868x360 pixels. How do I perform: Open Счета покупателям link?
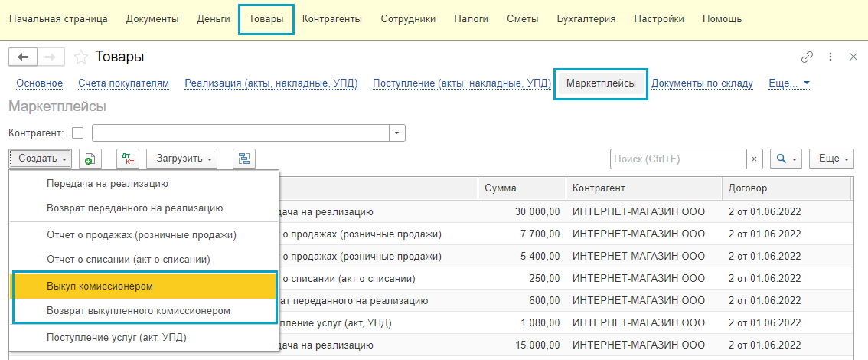(x=123, y=83)
